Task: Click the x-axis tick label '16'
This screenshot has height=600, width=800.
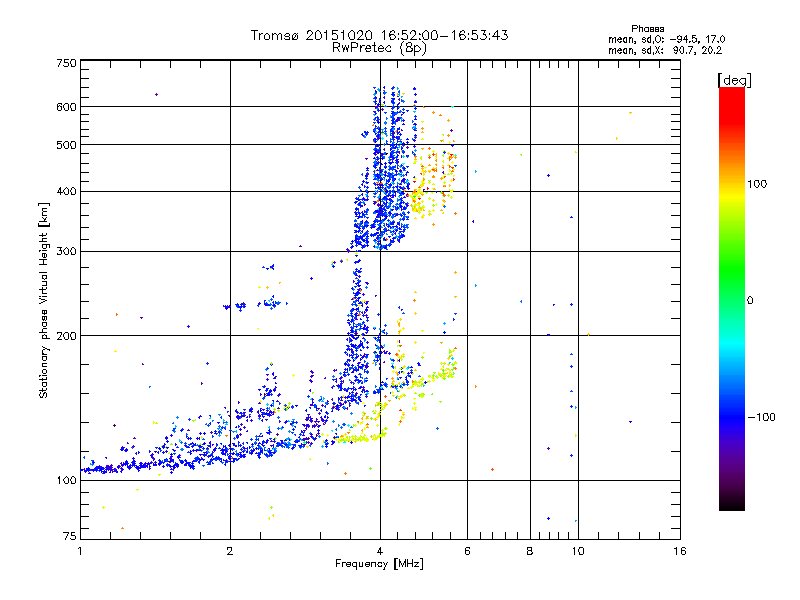Action: pyautogui.click(x=680, y=551)
